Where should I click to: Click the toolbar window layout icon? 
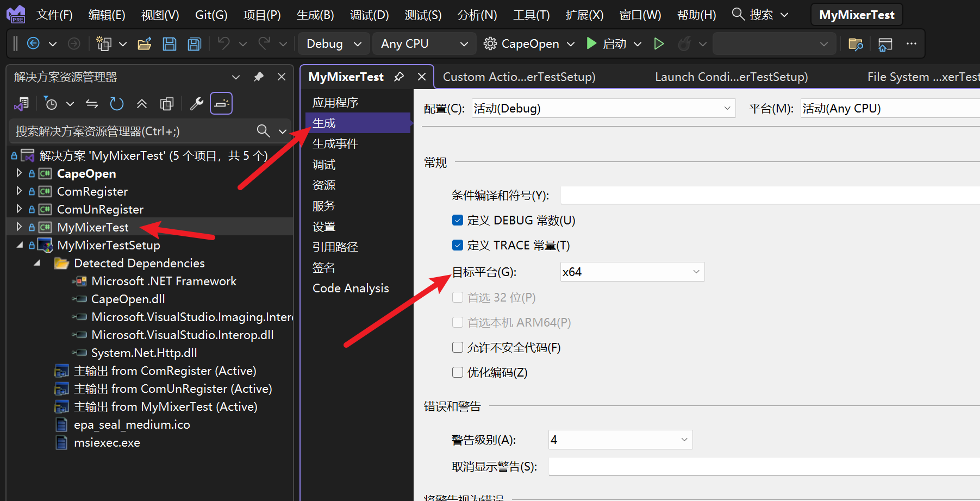point(885,44)
